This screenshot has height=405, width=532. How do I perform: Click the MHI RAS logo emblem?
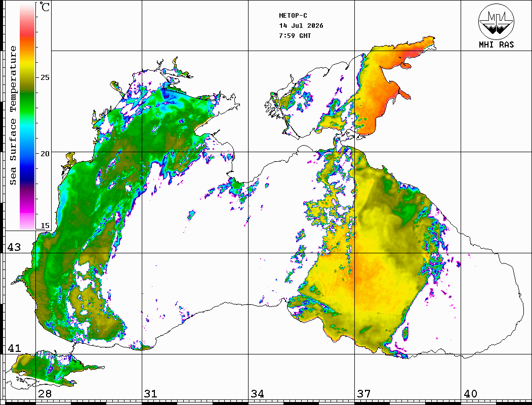click(x=497, y=22)
